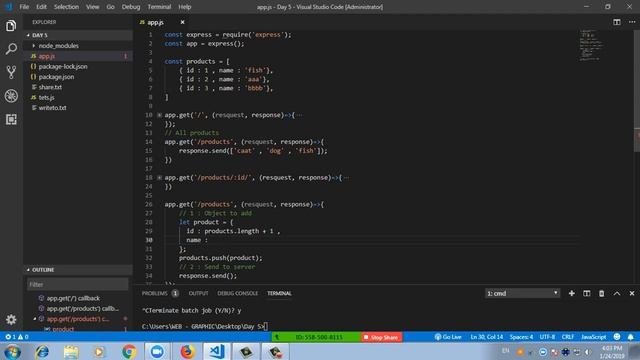Collapse the app.get('/products') outline item
The width and height of the screenshot is (640, 360).
pos(34,319)
